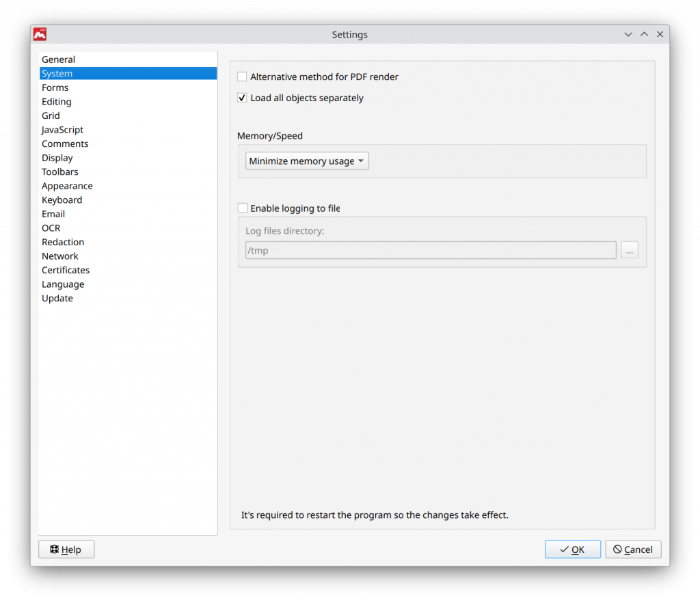Select Toolbars in the sidebar
This screenshot has height=602, width=700.
click(60, 172)
